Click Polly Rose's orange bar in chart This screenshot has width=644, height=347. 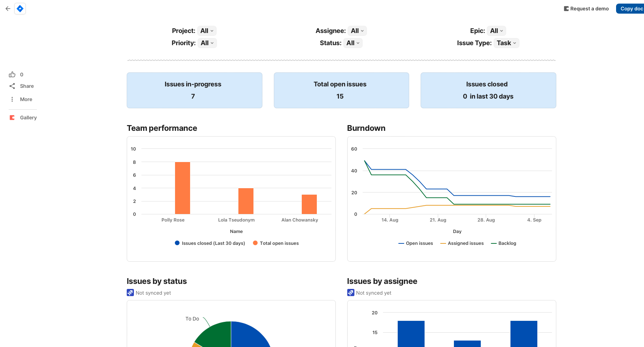(x=183, y=188)
